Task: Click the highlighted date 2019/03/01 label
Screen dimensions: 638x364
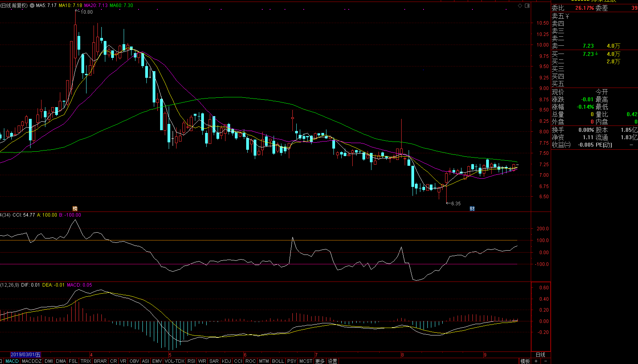Action: pyautogui.click(x=25, y=355)
